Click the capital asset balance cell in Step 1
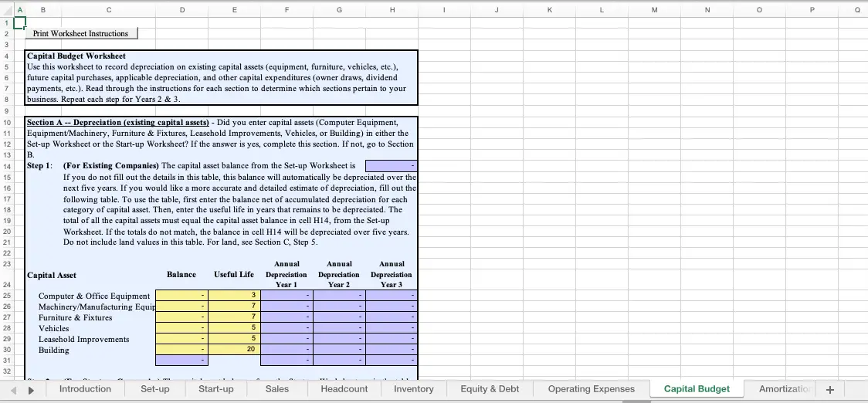Image resolution: width=868 pixels, height=403 pixels. (391, 166)
